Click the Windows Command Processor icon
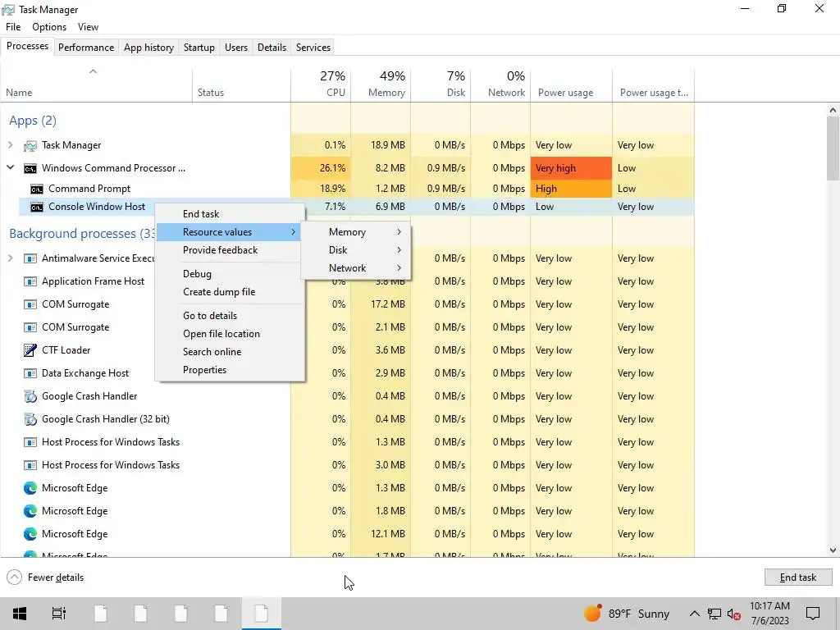Screen dimensions: 840x630 click(30, 168)
